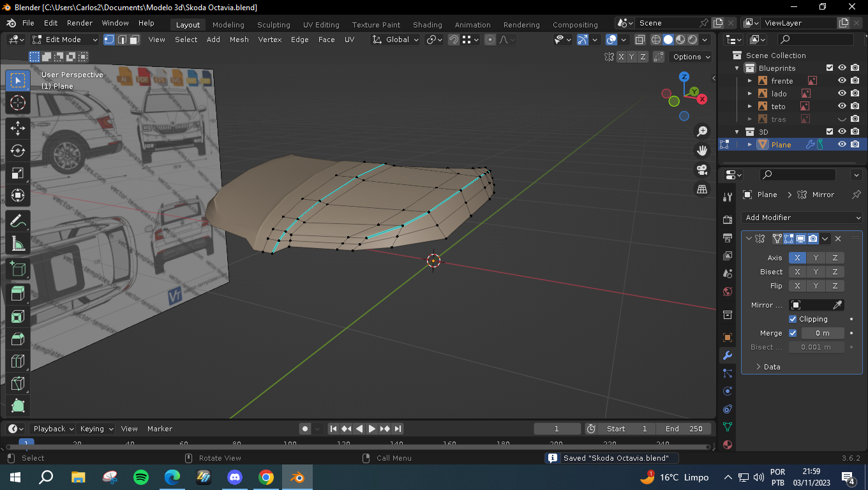Select the Measure tool
The width and height of the screenshot is (868, 490).
click(x=18, y=244)
